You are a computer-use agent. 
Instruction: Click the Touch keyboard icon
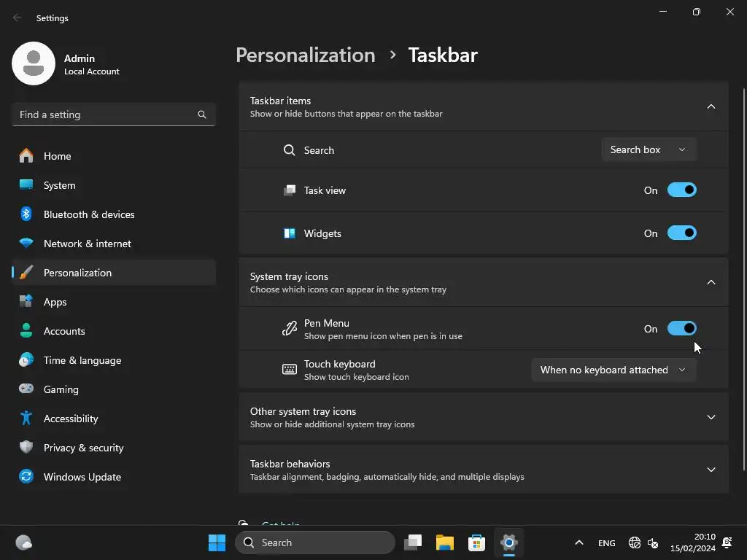(x=289, y=370)
